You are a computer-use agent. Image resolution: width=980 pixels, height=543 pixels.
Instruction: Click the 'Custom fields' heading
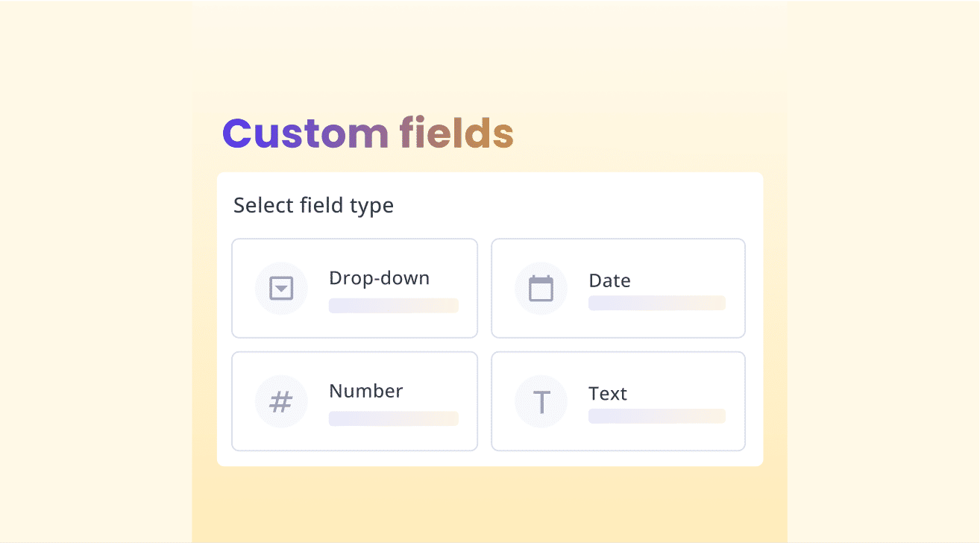pyautogui.click(x=367, y=134)
